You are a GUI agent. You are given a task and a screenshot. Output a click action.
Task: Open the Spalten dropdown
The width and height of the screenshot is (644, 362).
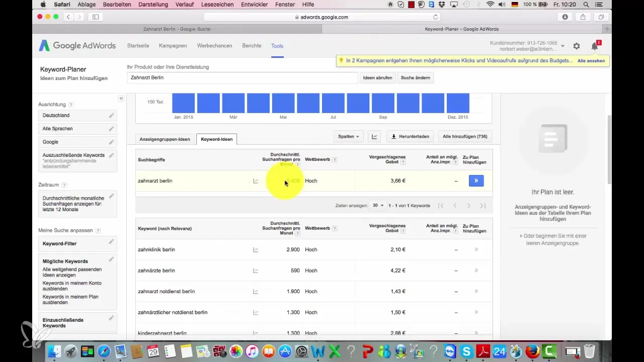[x=349, y=136]
